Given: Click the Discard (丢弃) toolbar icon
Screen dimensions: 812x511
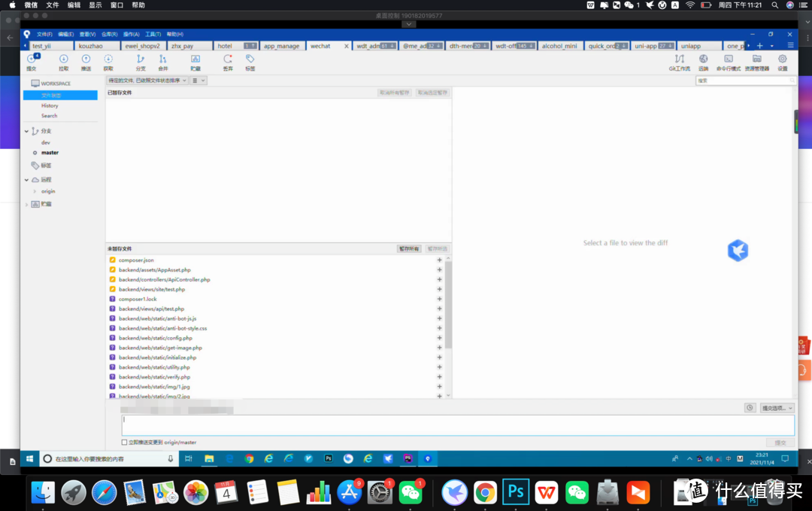Looking at the screenshot, I should click(228, 62).
